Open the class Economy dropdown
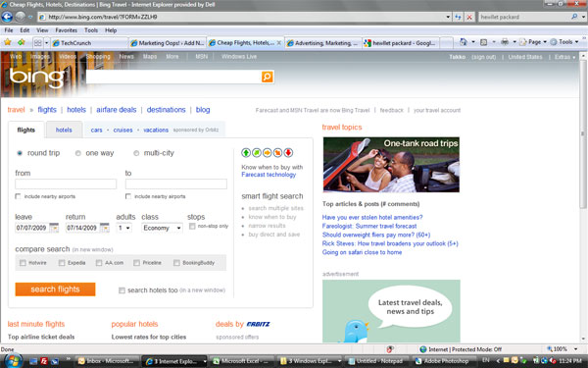The image size is (588, 368). pyautogui.click(x=162, y=228)
